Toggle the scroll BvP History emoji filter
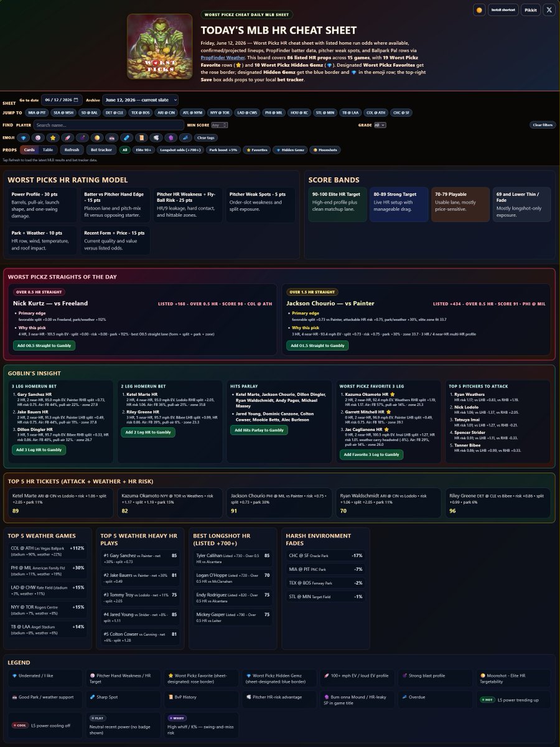Screen dimensions: 560x747 tap(141, 138)
